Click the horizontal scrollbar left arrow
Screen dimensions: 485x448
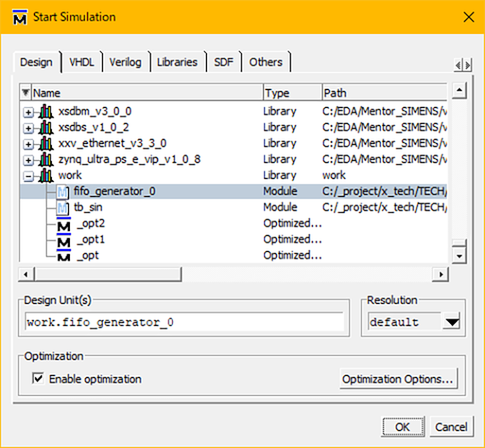click(26, 274)
